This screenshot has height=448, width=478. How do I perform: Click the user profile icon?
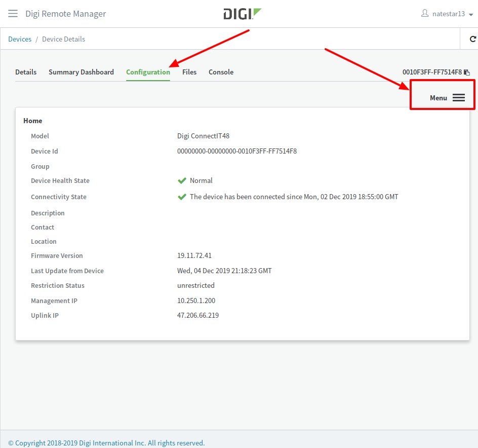[x=425, y=13]
